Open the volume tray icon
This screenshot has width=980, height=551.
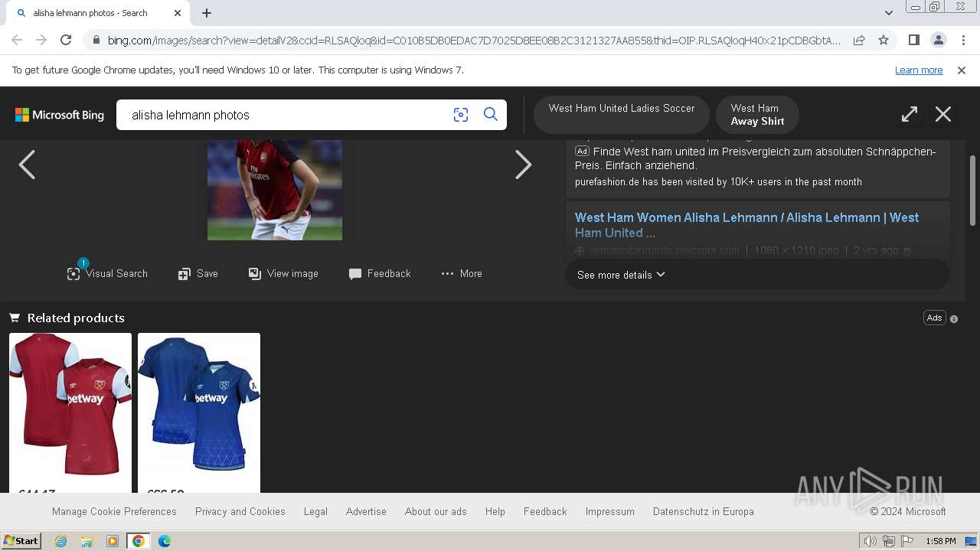point(870,541)
